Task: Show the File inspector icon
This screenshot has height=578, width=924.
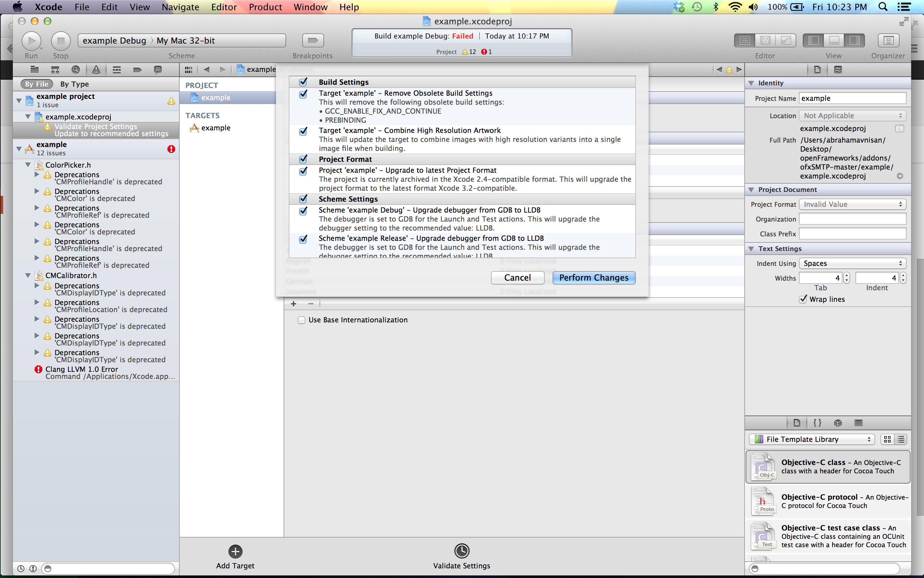Action: coord(817,70)
